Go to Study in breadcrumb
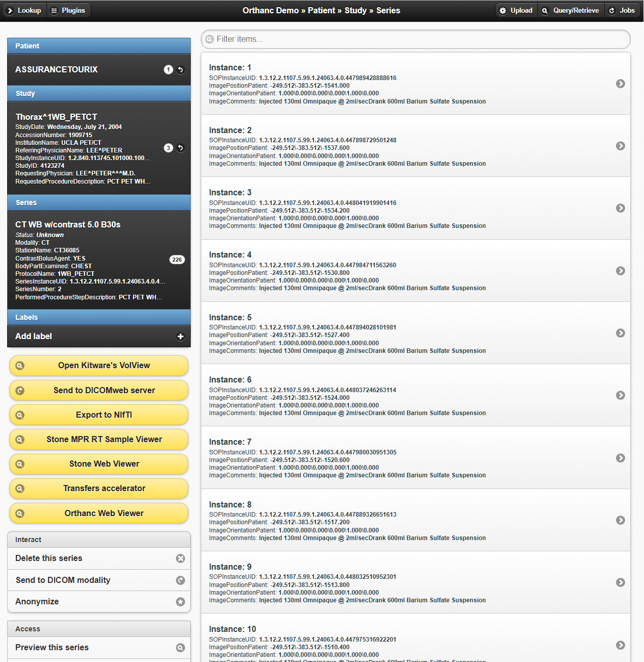644x662 pixels. click(x=355, y=10)
